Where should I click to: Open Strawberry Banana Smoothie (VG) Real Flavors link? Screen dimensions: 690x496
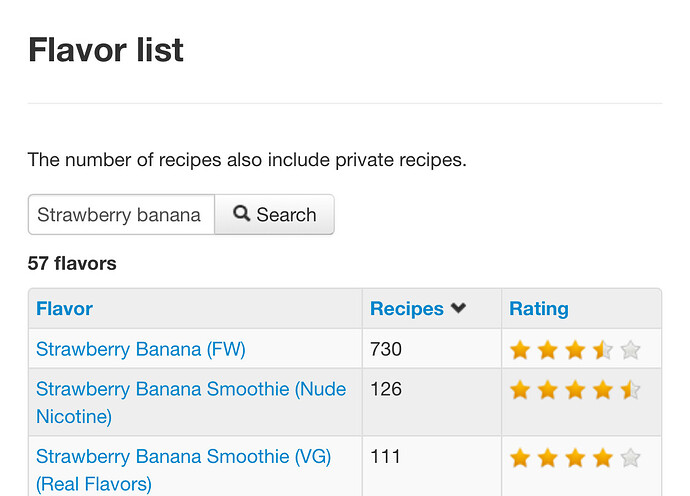point(184,470)
